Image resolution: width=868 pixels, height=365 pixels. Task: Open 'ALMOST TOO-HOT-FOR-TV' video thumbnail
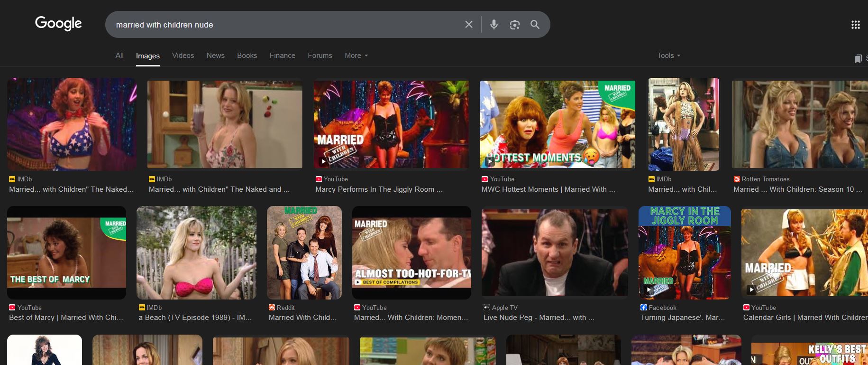pyautogui.click(x=412, y=253)
